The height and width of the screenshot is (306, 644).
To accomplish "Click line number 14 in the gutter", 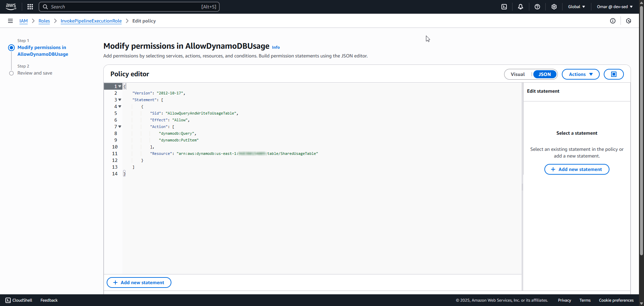I will click(x=115, y=174).
